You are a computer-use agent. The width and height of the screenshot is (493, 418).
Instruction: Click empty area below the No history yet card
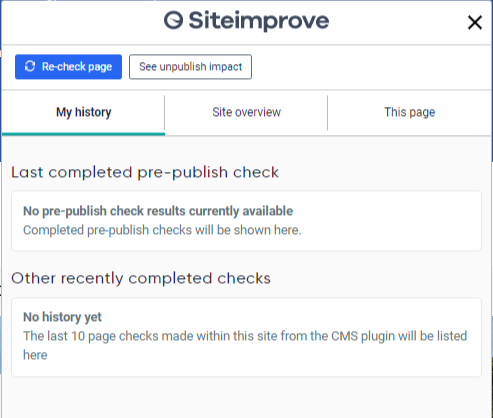[x=246, y=397]
